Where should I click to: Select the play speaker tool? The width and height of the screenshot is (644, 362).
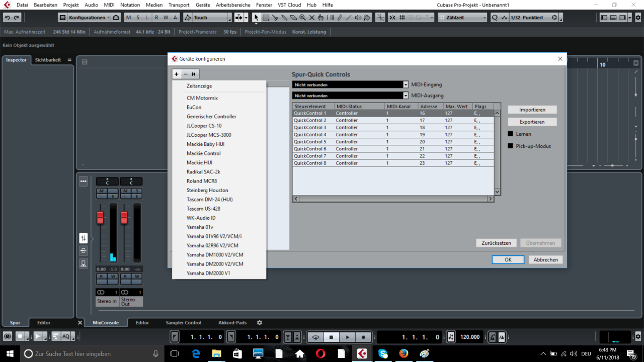coord(358,18)
